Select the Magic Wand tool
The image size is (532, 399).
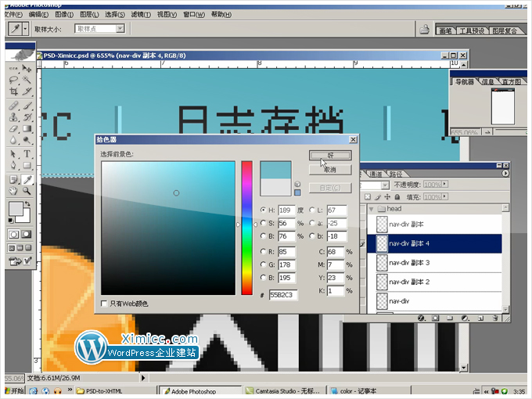click(x=27, y=80)
